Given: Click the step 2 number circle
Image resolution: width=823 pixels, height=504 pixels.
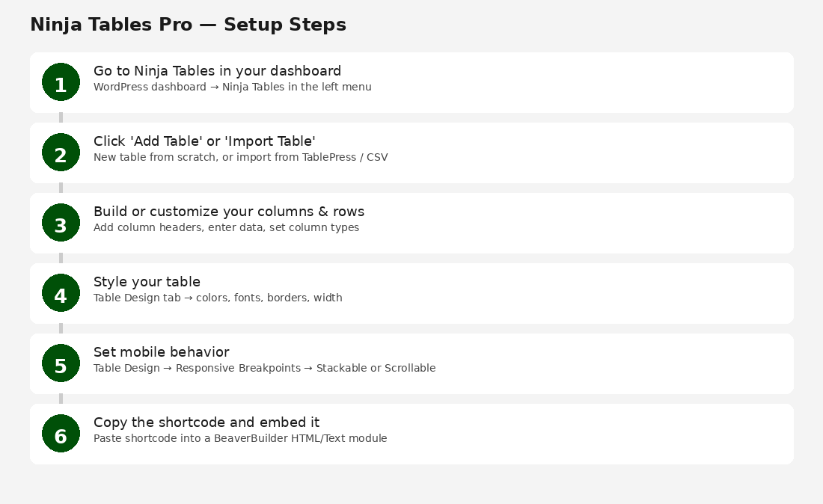Looking at the screenshot, I should pyautogui.click(x=61, y=153).
